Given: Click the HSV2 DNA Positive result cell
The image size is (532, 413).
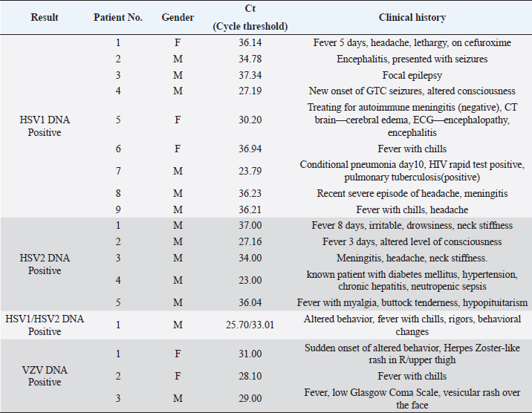Looking at the screenshot, I should tap(45, 264).
